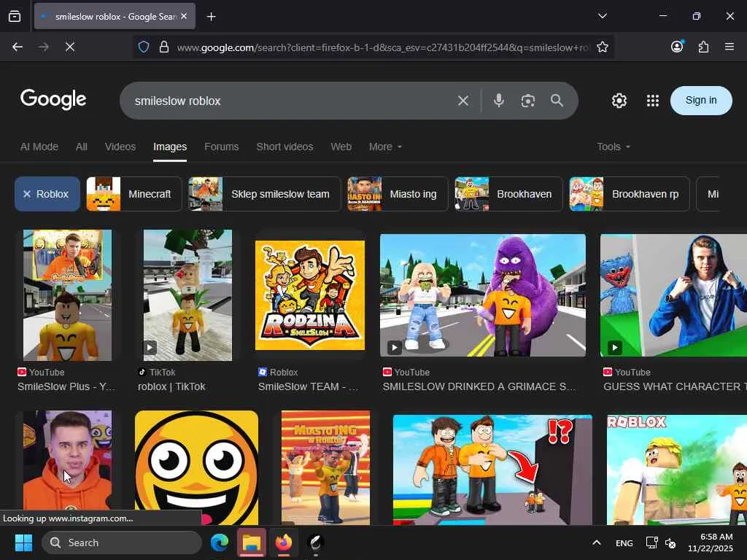Expand the More dropdown
This screenshot has height=560, width=747.
pyautogui.click(x=385, y=147)
